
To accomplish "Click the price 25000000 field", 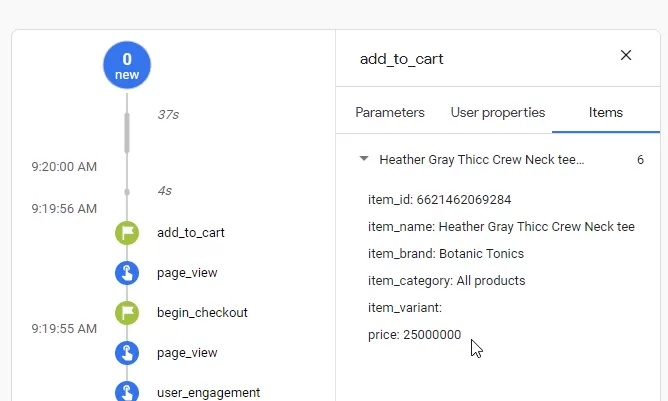I will (415, 335).
